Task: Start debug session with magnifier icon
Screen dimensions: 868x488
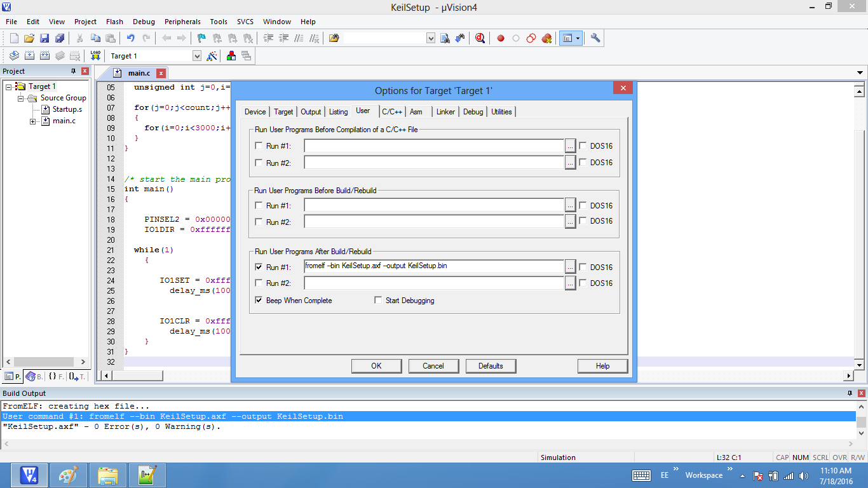Action: tap(480, 38)
